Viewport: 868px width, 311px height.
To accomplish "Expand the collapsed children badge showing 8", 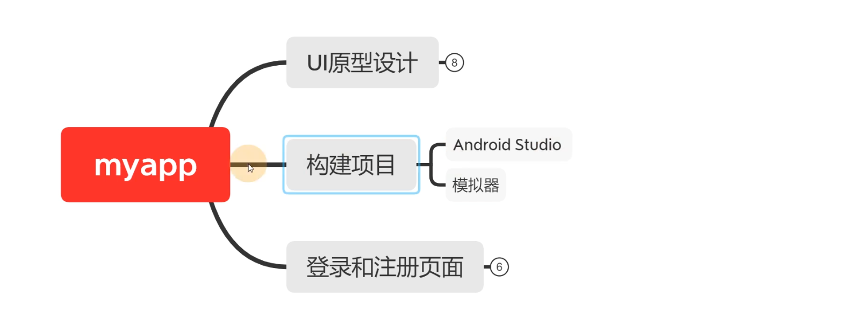I will (x=455, y=62).
